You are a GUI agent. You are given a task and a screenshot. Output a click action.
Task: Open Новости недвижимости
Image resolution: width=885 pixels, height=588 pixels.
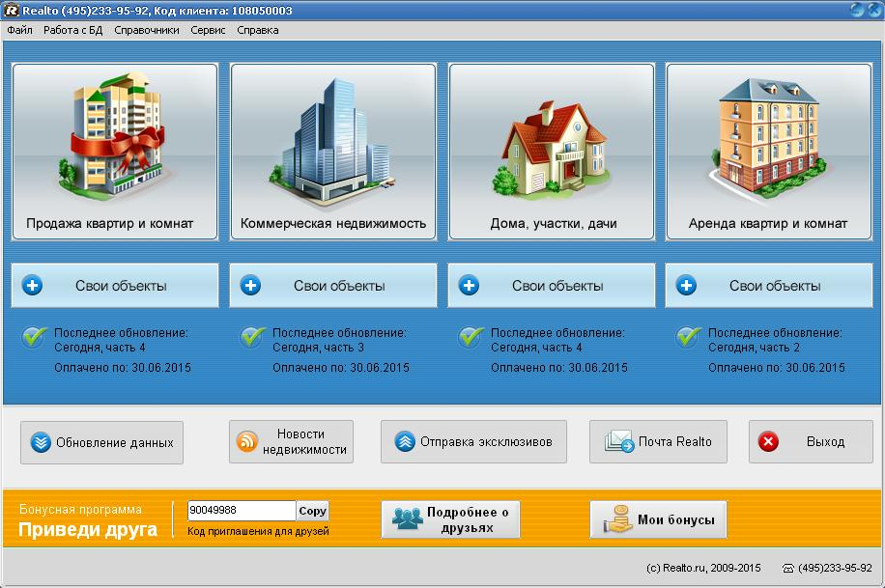pyautogui.click(x=291, y=442)
